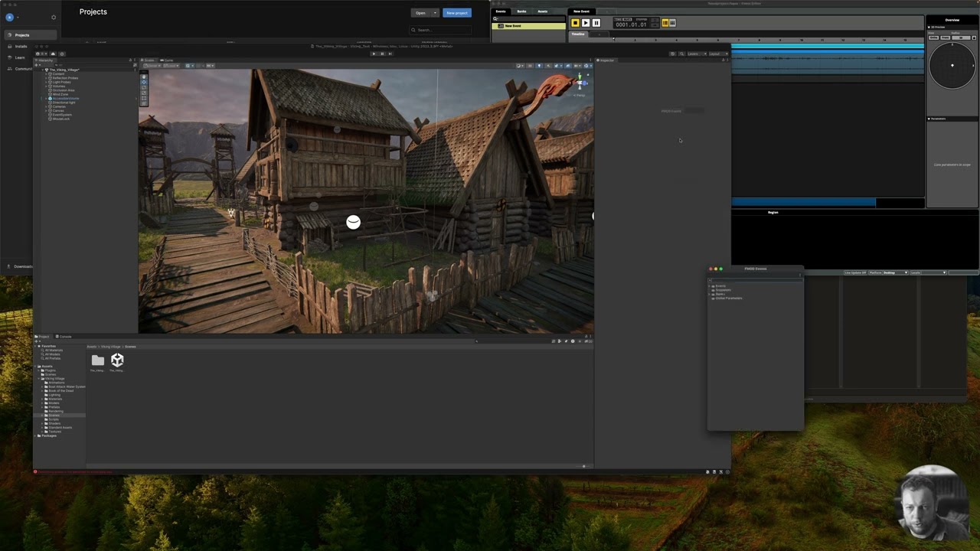Open the Layers dropdown in Unity toolbar

pyautogui.click(x=695, y=54)
